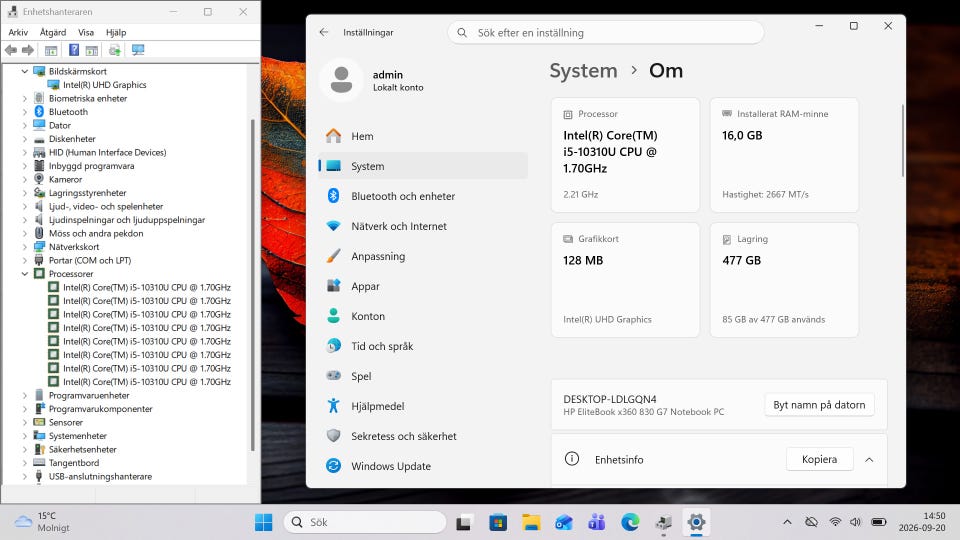
Task: Click the Settings window scrollbar
Action: pos(902,142)
